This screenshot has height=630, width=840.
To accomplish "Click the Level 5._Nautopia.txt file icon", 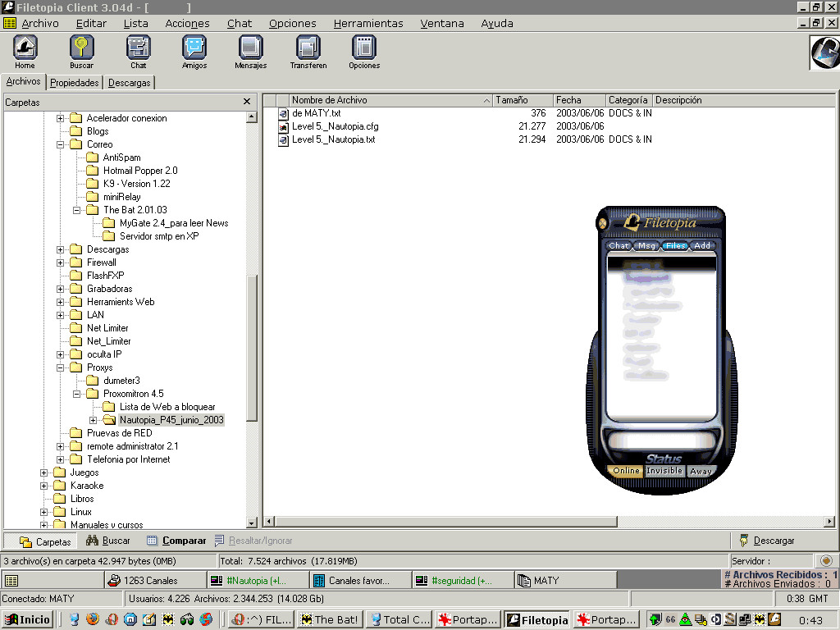I will (x=283, y=139).
